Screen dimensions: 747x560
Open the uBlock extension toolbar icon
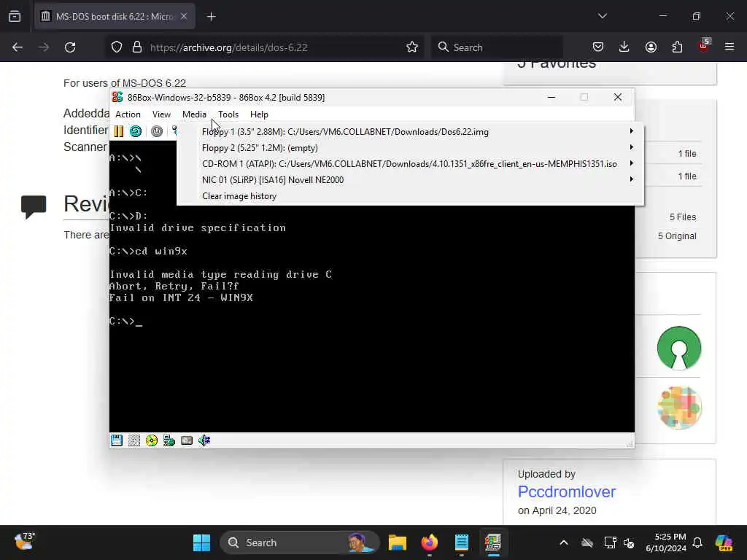704,46
